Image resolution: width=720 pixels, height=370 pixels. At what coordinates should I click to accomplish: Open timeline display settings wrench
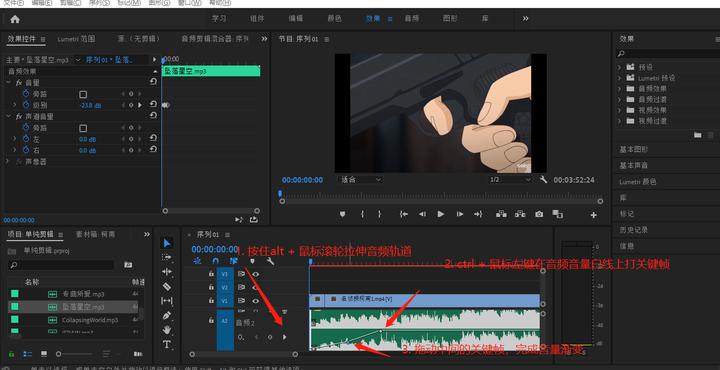click(x=270, y=261)
